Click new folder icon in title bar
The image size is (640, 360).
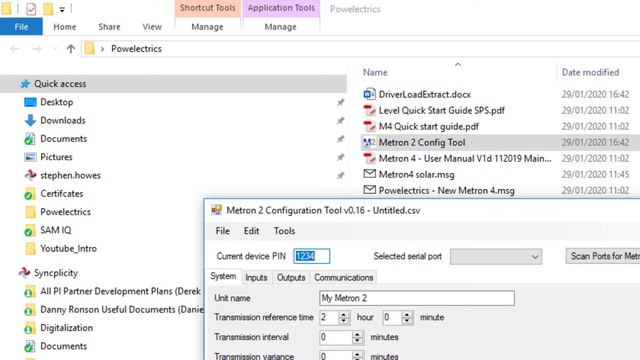click(48, 9)
